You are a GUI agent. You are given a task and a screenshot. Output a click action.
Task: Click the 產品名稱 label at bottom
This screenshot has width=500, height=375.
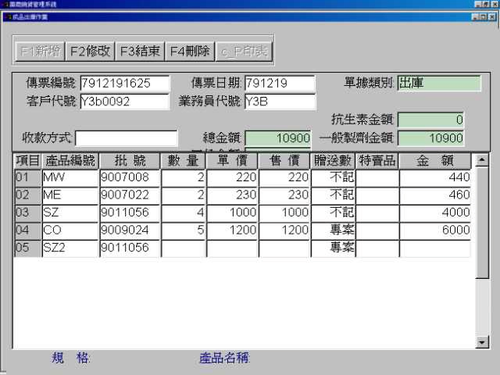tap(224, 358)
